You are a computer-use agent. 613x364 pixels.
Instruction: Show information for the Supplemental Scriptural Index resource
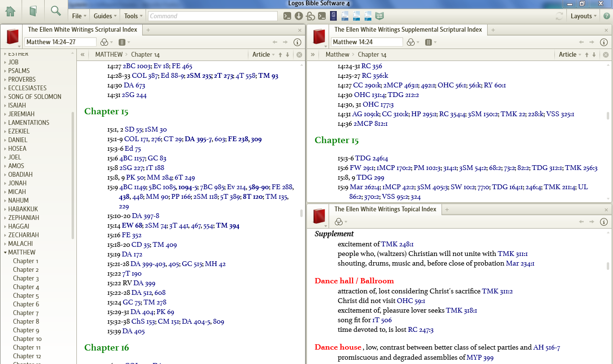point(604,42)
